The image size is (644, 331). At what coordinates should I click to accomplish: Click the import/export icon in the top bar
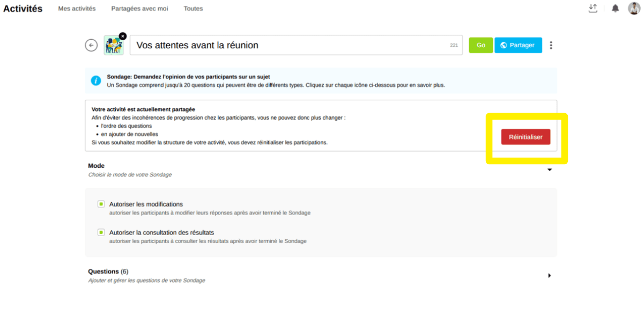[x=593, y=9]
